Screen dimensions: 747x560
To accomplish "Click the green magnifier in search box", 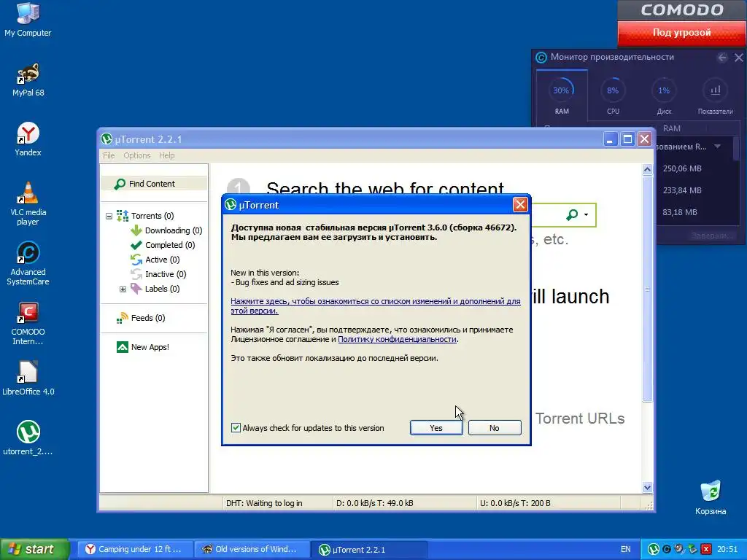I will click(x=572, y=215).
